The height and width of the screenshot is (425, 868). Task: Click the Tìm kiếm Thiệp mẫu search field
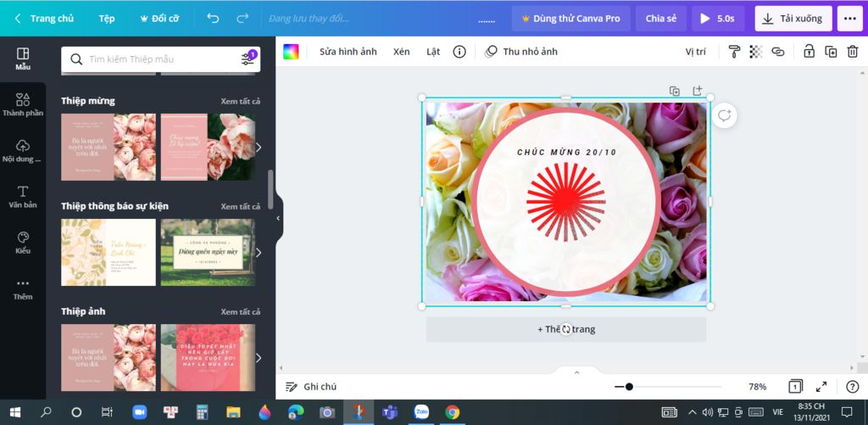point(160,59)
